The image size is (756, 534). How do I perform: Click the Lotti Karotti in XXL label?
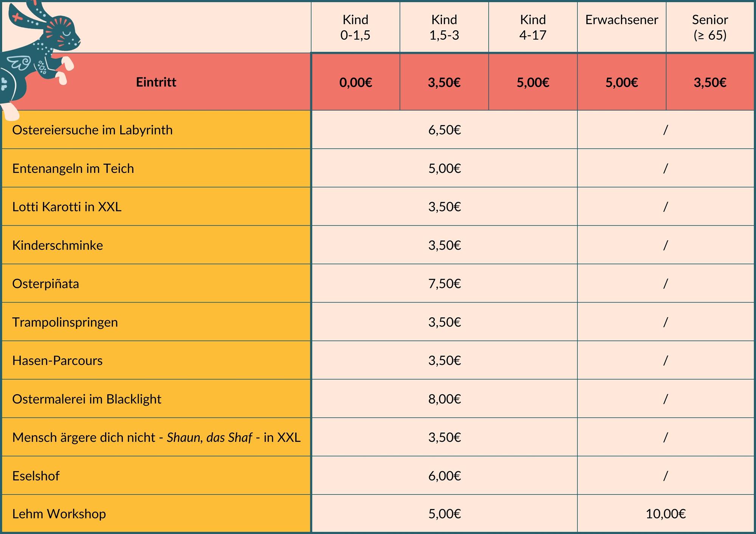click(x=67, y=207)
